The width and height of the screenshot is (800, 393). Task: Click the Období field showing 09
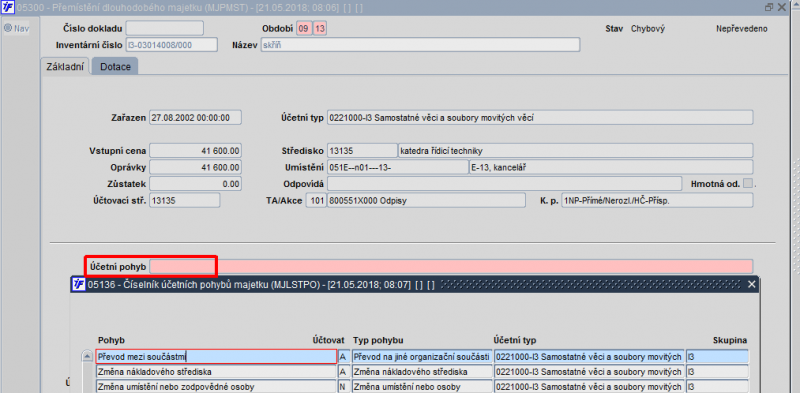click(x=303, y=29)
